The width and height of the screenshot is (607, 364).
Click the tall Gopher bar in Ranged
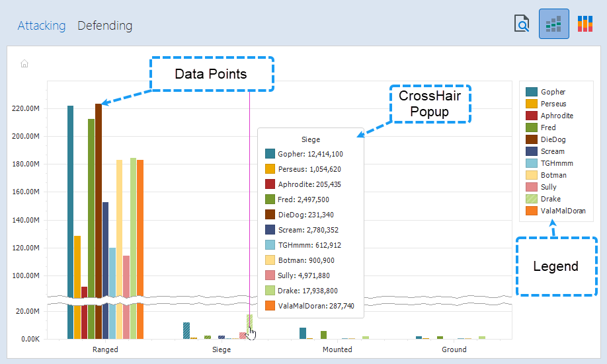click(70, 198)
